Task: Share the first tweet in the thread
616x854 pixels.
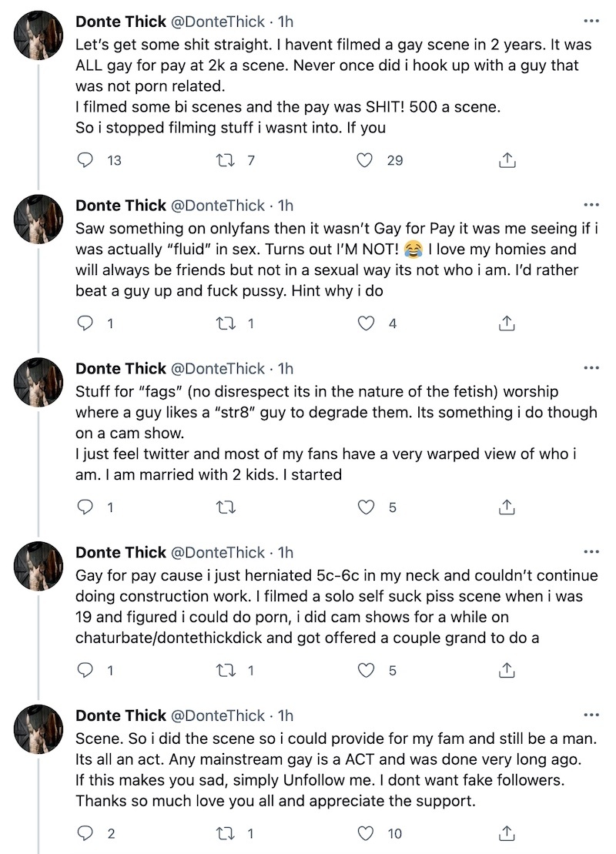Action: (507, 161)
